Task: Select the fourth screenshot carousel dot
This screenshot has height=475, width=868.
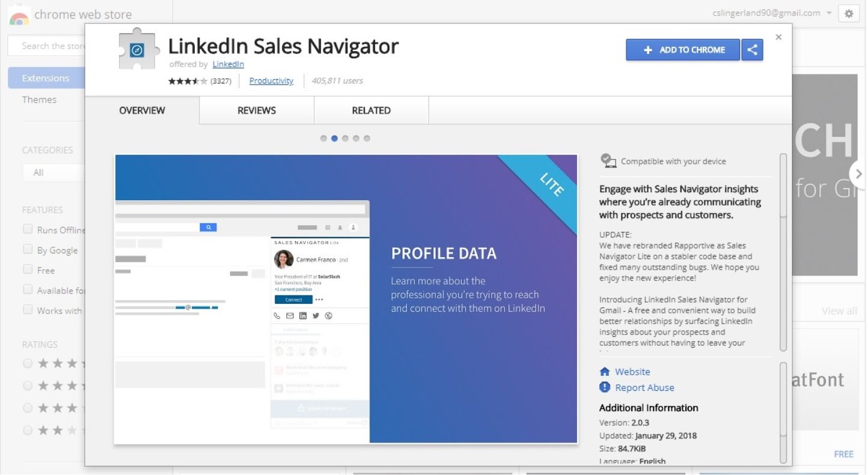Action: coord(356,138)
